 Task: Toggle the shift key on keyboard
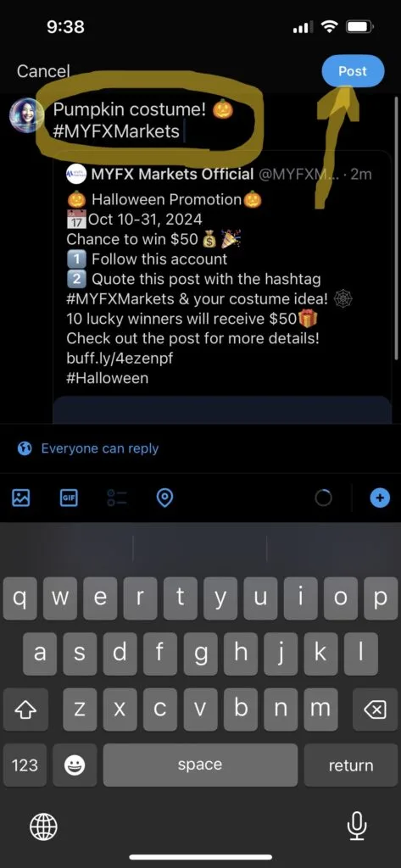pyautogui.click(x=25, y=710)
